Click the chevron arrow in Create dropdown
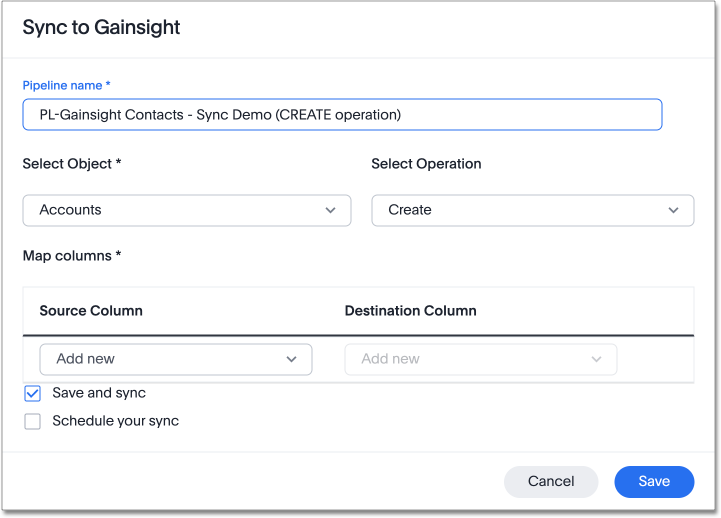The image size is (721, 518). point(673,210)
